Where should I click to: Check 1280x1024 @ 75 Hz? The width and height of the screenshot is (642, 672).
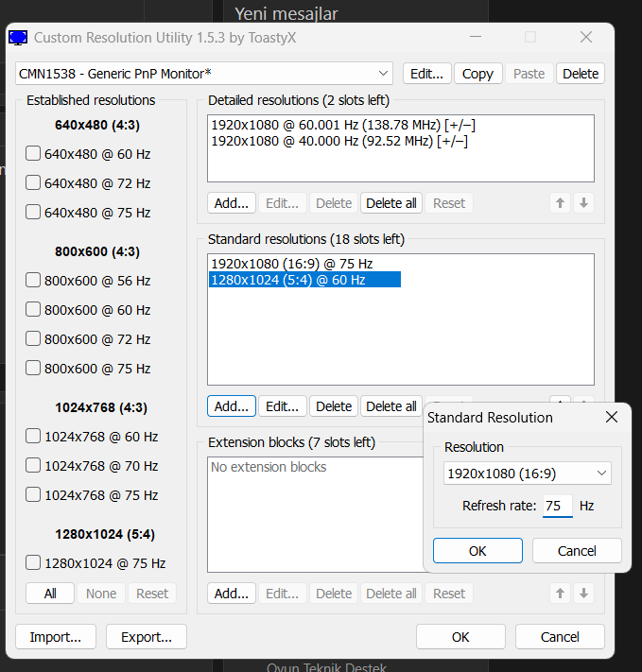click(33, 562)
